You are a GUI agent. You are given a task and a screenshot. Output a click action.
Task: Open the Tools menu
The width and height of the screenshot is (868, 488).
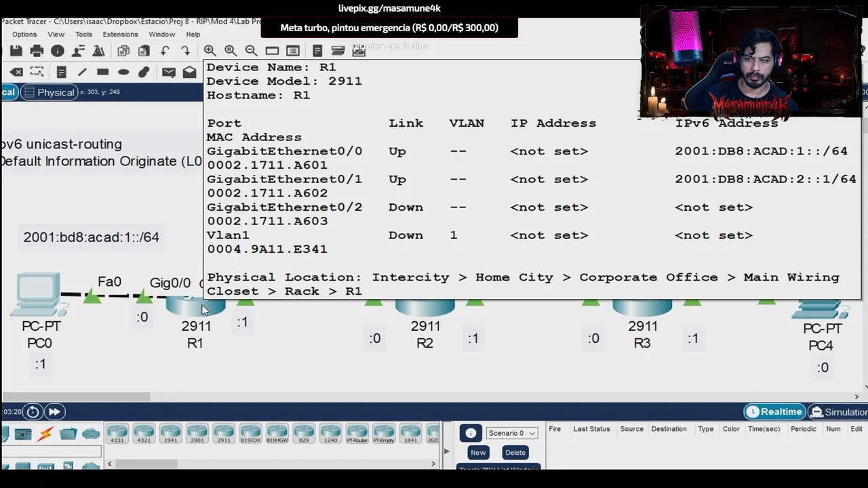tap(83, 34)
